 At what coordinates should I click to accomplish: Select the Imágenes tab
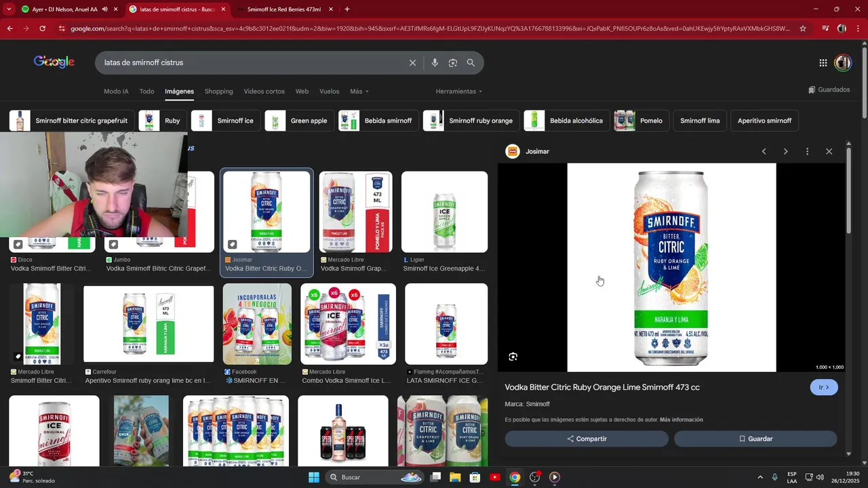pos(179,91)
